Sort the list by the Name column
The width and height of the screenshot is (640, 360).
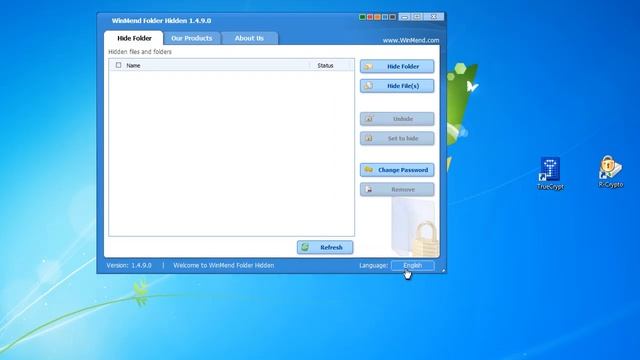click(x=133, y=65)
